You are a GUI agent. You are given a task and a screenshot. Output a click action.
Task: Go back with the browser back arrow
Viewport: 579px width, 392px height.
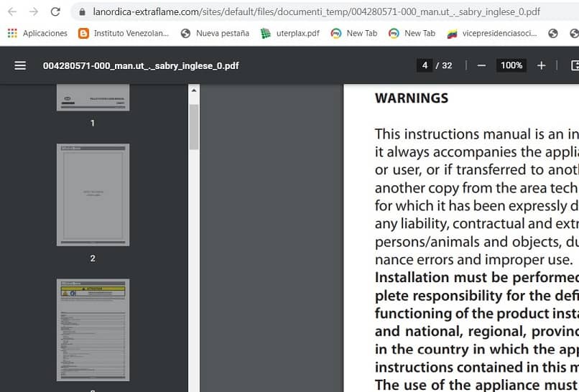[12, 12]
